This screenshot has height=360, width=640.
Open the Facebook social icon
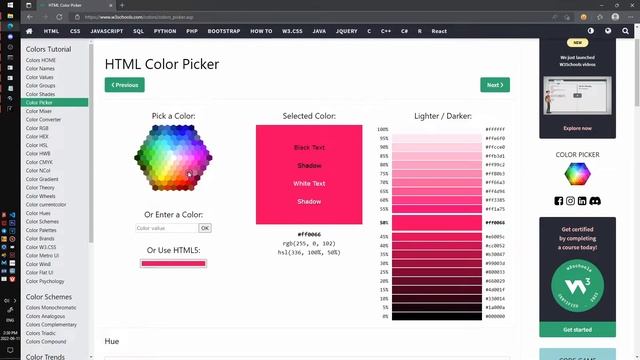(558, 201)
